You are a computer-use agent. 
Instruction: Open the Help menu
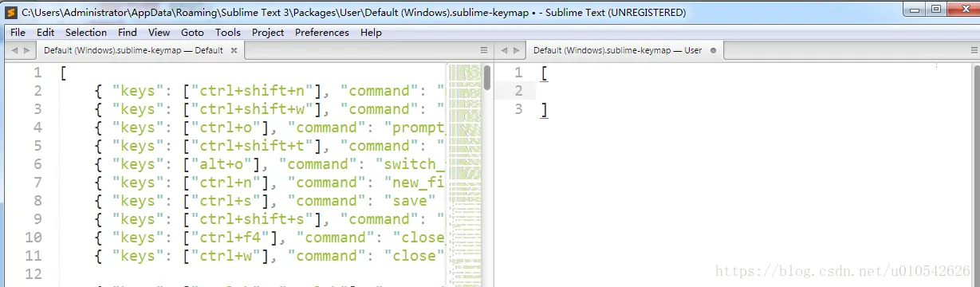click(371, 33)
